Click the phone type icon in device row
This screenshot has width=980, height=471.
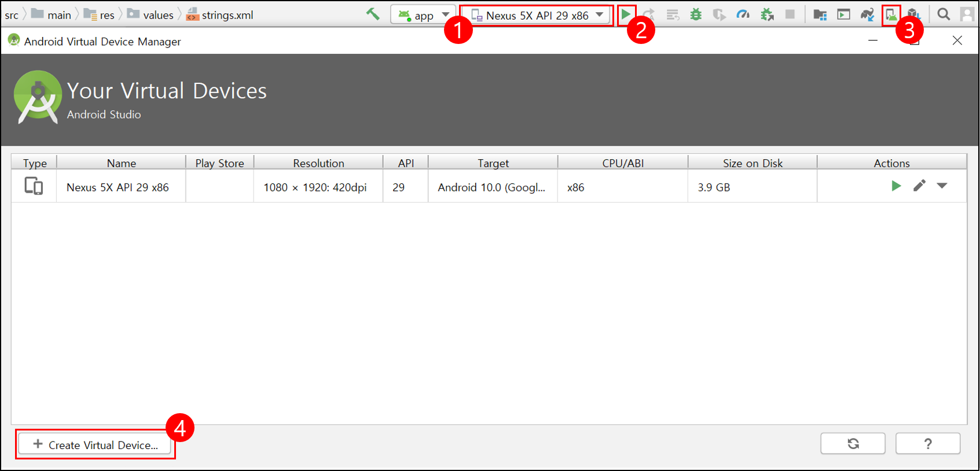click(34, 186)
